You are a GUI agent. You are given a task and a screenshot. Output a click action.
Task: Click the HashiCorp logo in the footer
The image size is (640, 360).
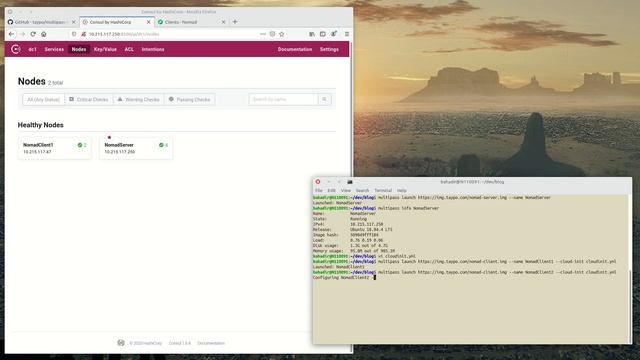click(121, 343)
